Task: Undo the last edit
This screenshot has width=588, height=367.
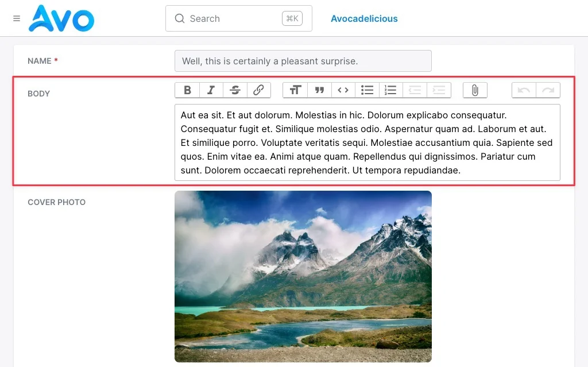Action: (524, 90)
